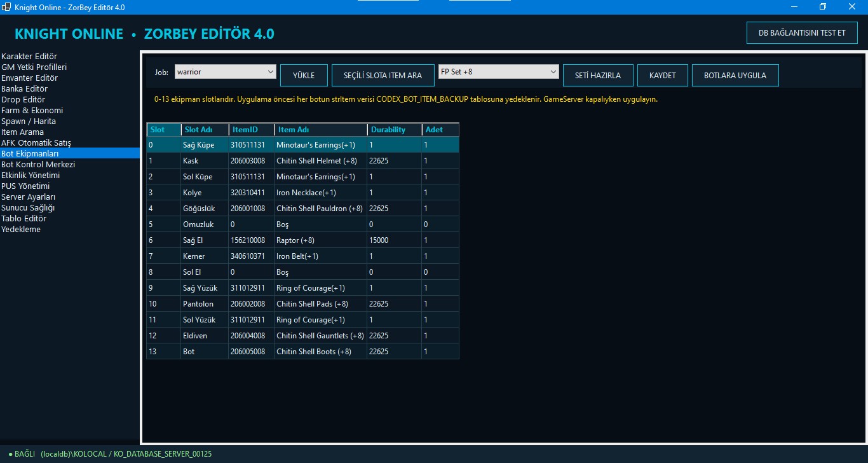Click Chitin Shell Boots (+8) cell
The image size is (868, 463).
pyautogui.click(x=321, y=351)
